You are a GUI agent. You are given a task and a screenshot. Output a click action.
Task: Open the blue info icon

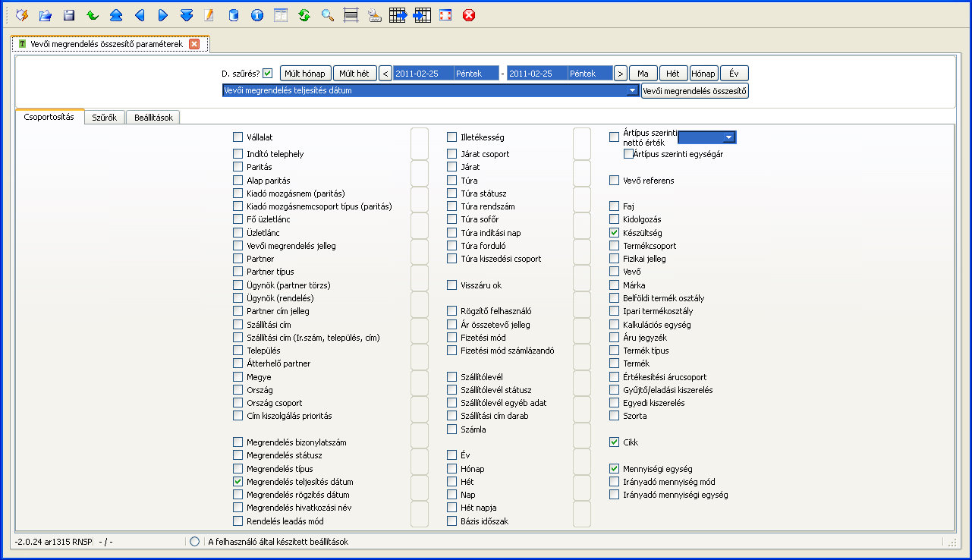(257, 14)
